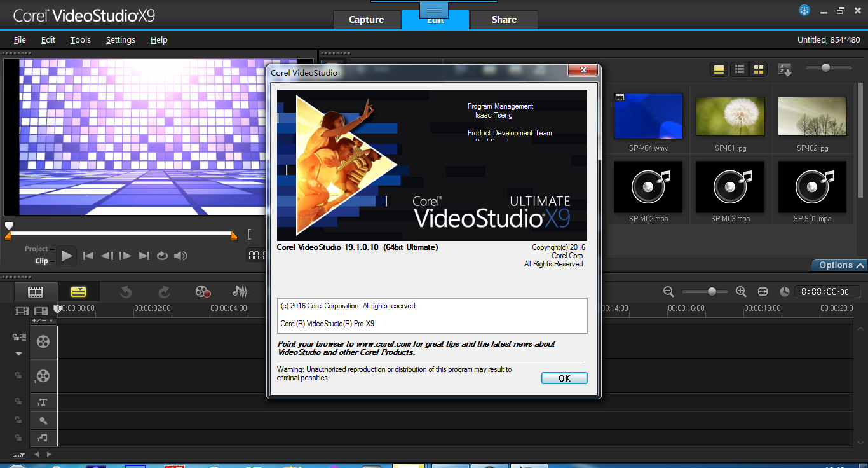Viewport: 868px width, 468px height.
Task: Click the preview scrubber bar
Action: coord(121,234)
